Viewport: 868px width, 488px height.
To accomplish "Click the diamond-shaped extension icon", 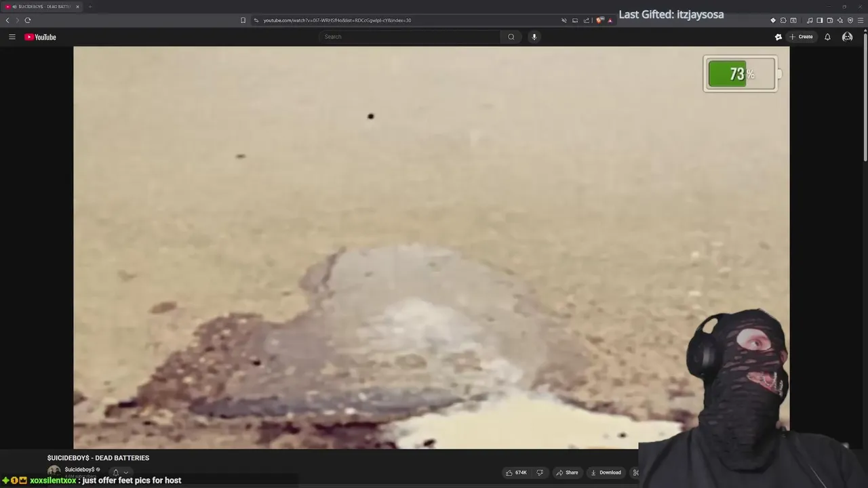I will (x=773, y=20).
